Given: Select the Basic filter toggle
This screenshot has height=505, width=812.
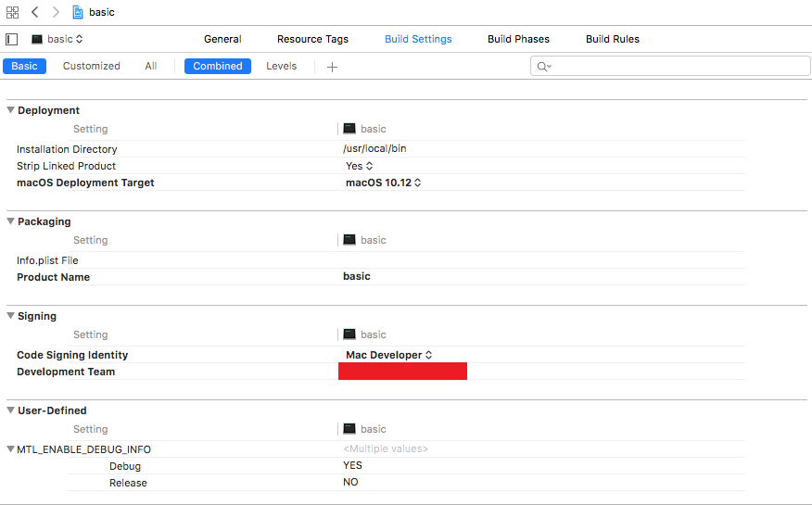Looking at the screenshot, I should click(x=25, y=66).
